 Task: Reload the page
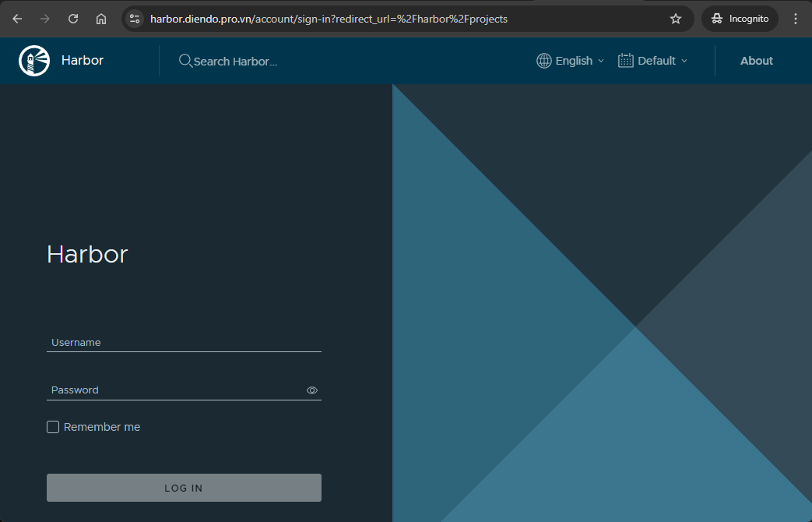[73, 19]
